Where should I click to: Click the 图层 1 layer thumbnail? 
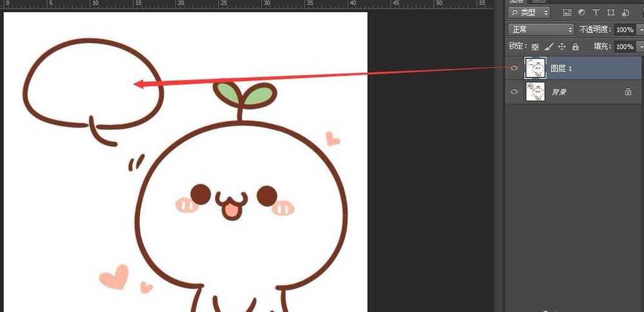point(535,68)
